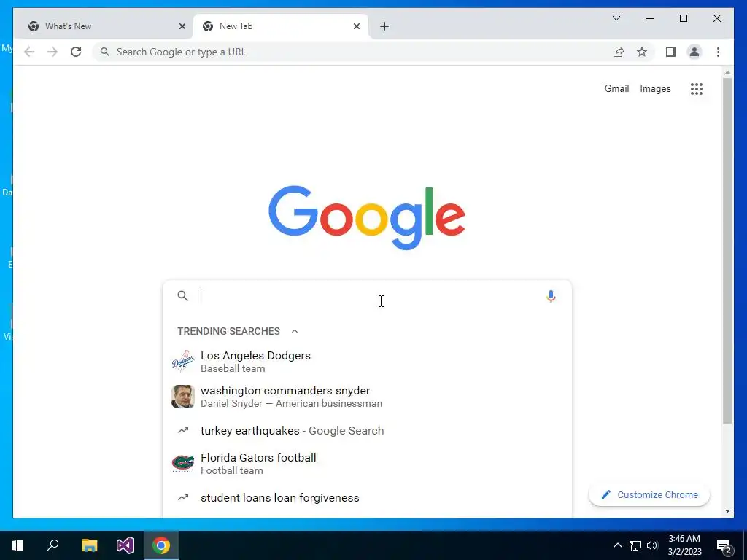This screenshot has height=560, width=747.
Task: Choose washington commanders snyder suggestion
Action: point(367,397)
